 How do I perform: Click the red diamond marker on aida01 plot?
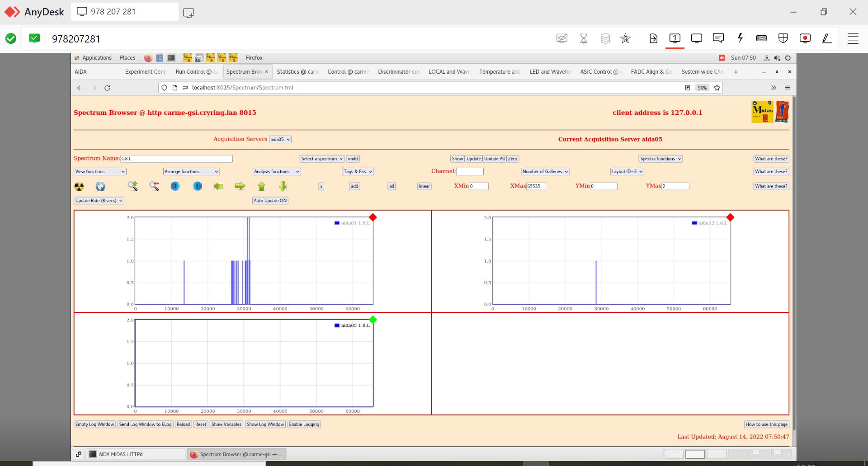tap(373, 217)
